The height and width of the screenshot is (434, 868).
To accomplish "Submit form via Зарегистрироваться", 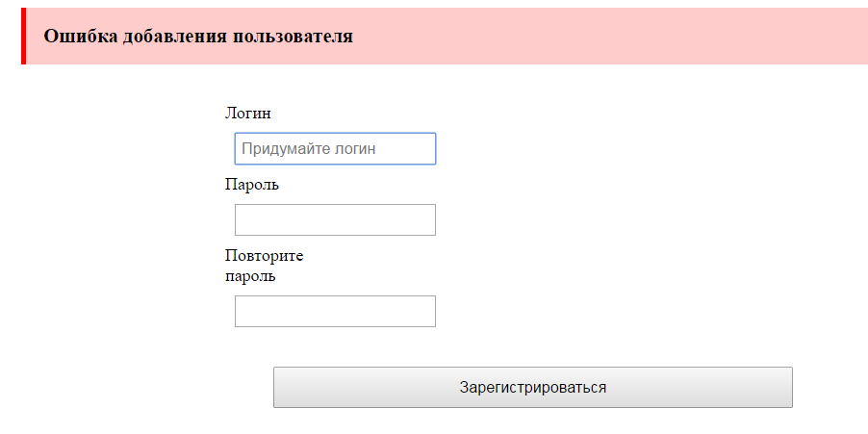I will pyautogui.click(x=532, y=388).
